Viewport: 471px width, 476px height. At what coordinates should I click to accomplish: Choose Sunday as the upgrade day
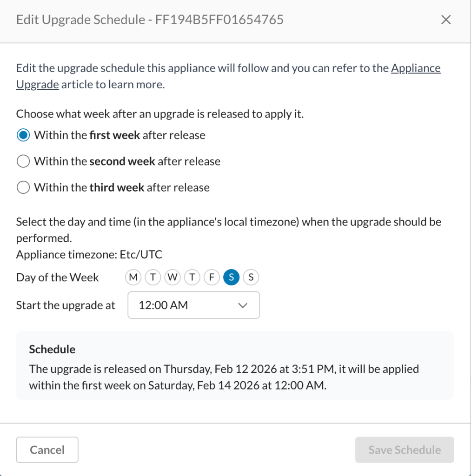tap(251, 277)
